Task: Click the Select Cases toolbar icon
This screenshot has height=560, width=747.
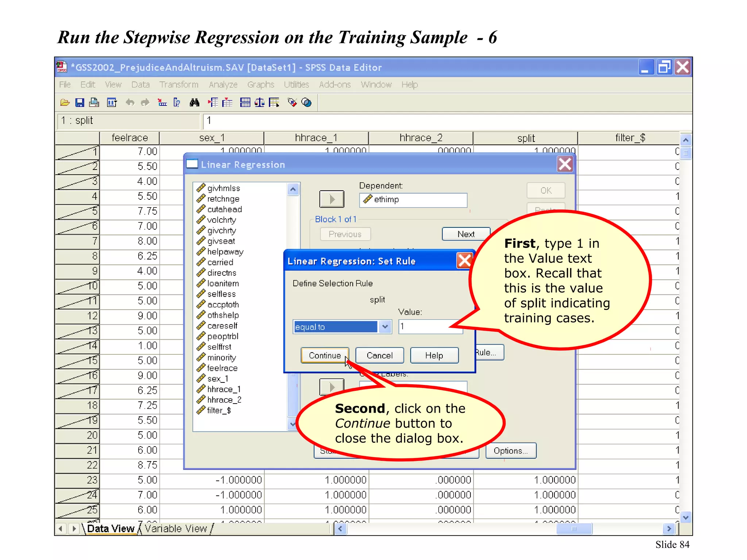Action: coord(274,102)
